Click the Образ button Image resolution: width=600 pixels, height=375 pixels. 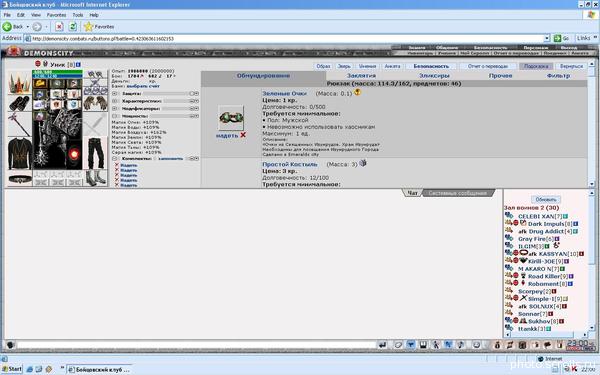click(323, 66)
